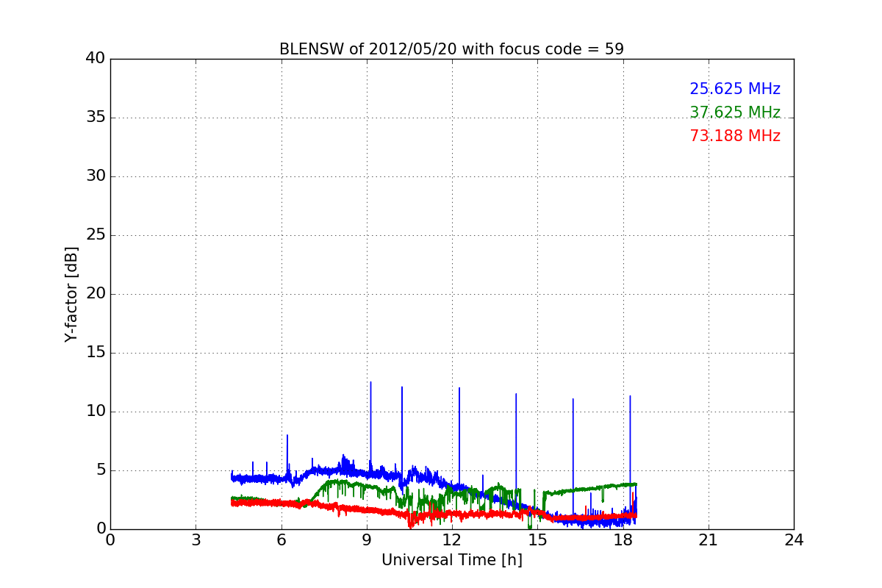Click the y-axis tick label 40
The width and height of the screenshot is (882, 588).
(96, 59)
